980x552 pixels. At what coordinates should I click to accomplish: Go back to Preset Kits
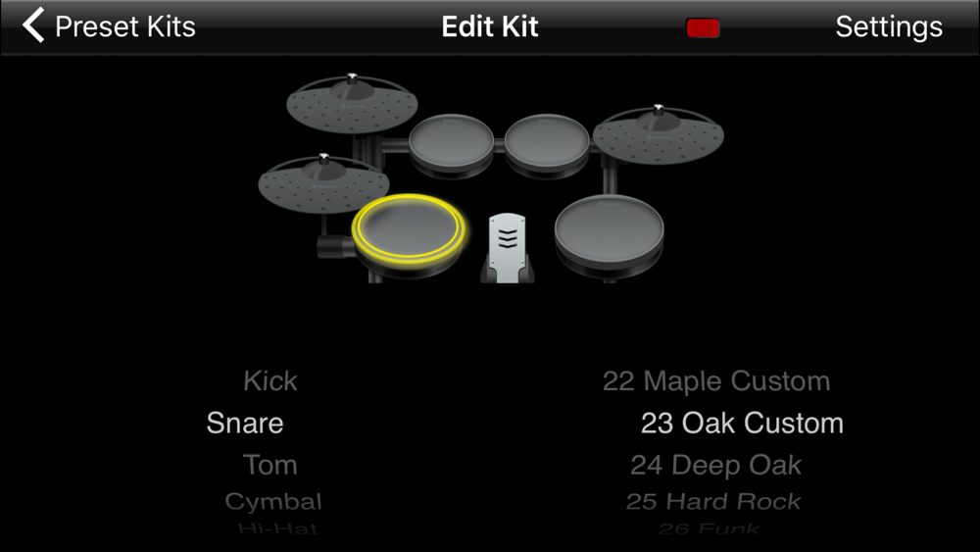(x=125, y=26)
